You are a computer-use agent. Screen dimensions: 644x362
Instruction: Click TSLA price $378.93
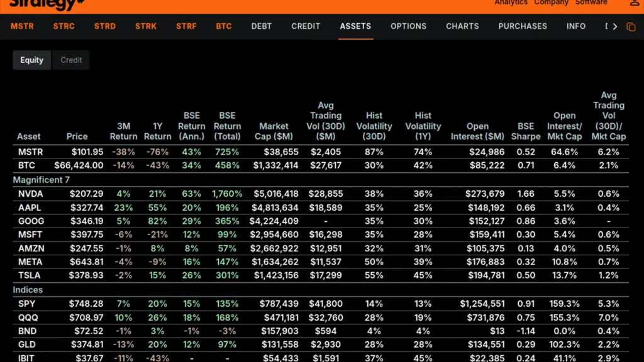[86, 275]
